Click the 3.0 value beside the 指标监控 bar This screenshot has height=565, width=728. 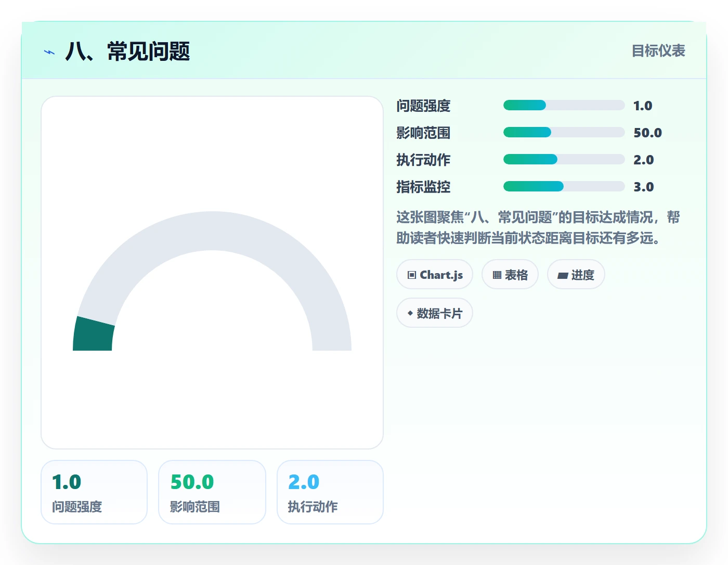coord(643,187)
